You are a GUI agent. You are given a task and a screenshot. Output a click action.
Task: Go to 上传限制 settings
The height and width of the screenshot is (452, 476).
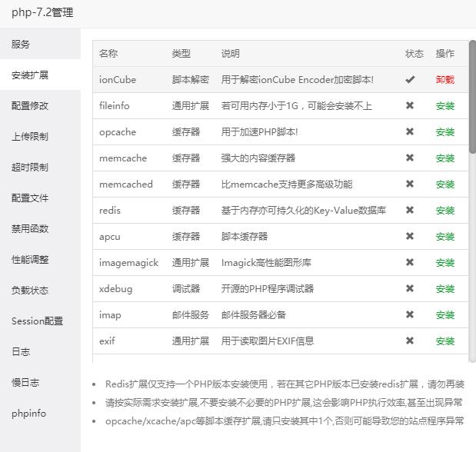click(40, 136)
